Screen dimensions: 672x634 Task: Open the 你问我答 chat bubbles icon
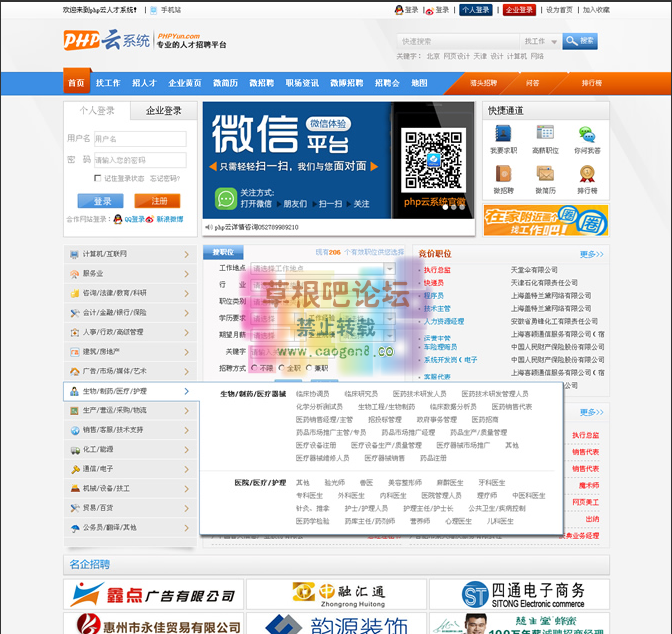[587, 133]
